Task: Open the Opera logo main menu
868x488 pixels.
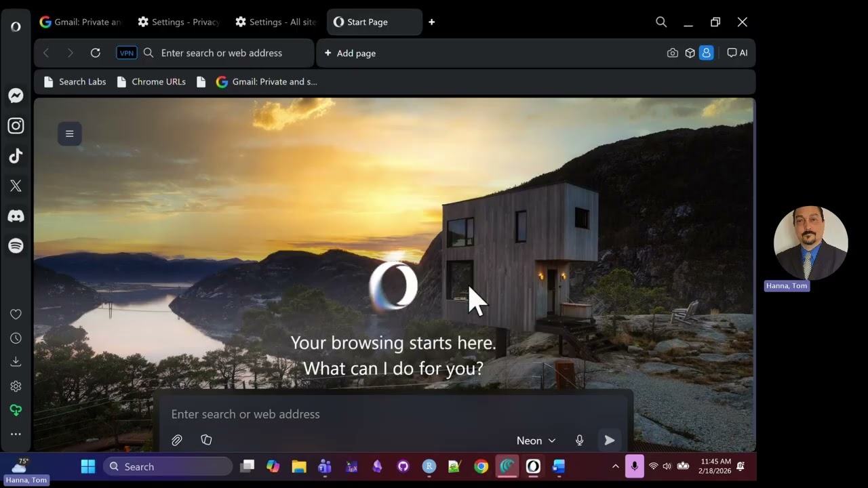Action: [16, 26]
